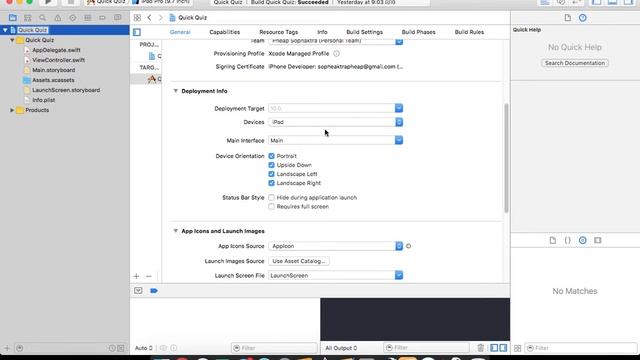This screenshot has width=640, height=360.
Task: Click the Use Asset Catalog button
Action: tap(299, 261)
